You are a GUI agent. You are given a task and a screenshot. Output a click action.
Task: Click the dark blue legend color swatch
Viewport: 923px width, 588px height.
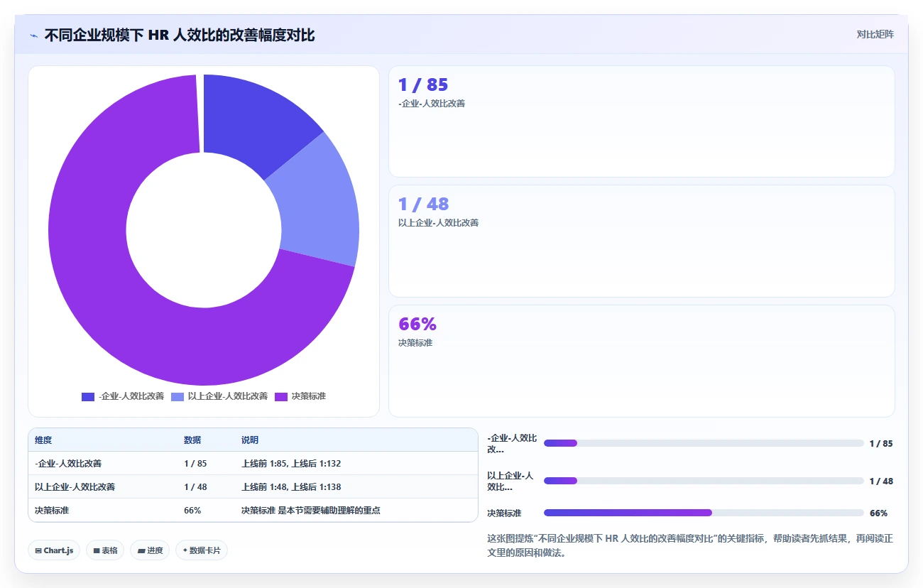[x=88, y=396]
